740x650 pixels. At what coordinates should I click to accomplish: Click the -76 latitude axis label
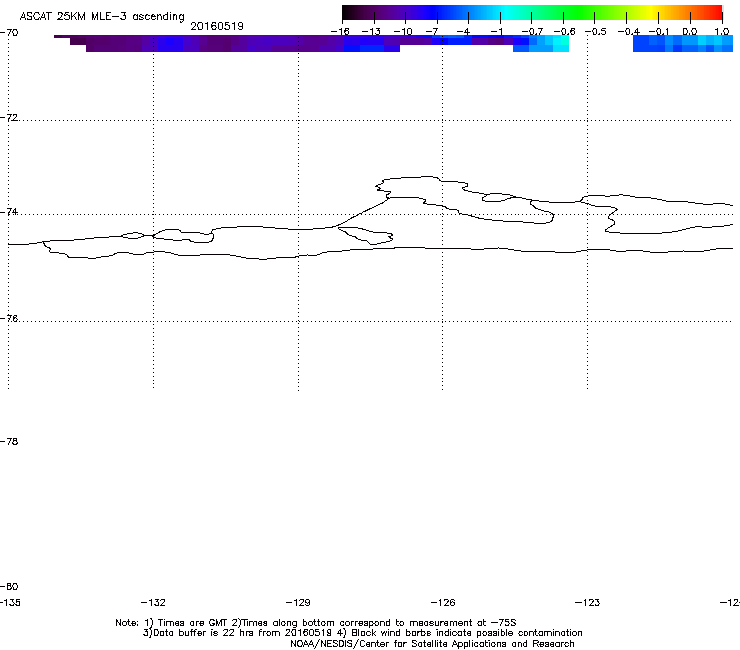[x=9, y=319]
